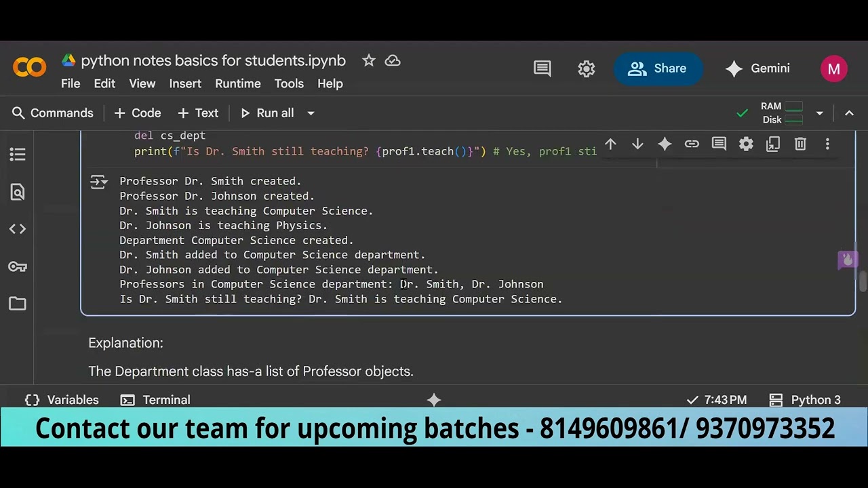Open the Edit menu
The image size is (868, 488).
(104, 83)
